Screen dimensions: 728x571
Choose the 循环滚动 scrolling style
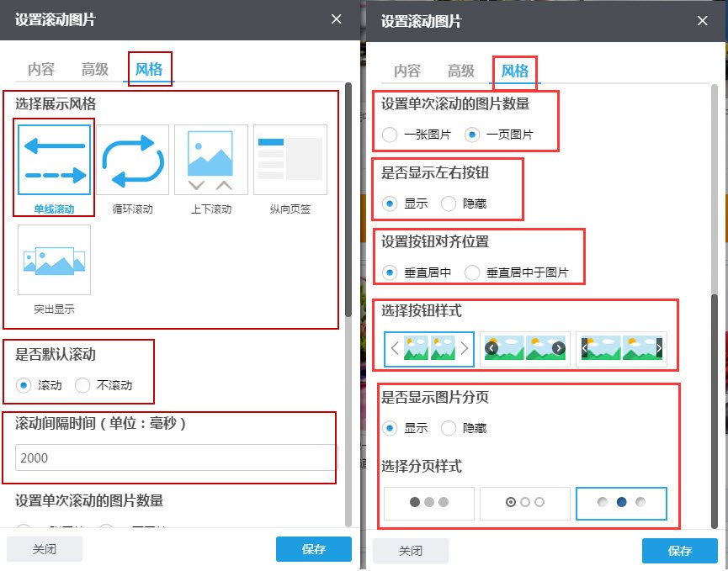132,160
